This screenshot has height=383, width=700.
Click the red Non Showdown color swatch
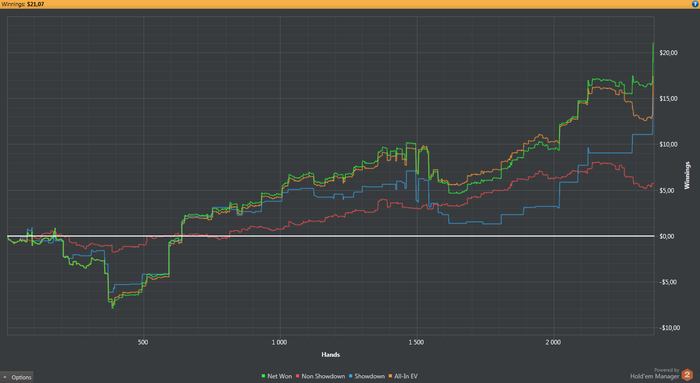(x=298, y=376)
